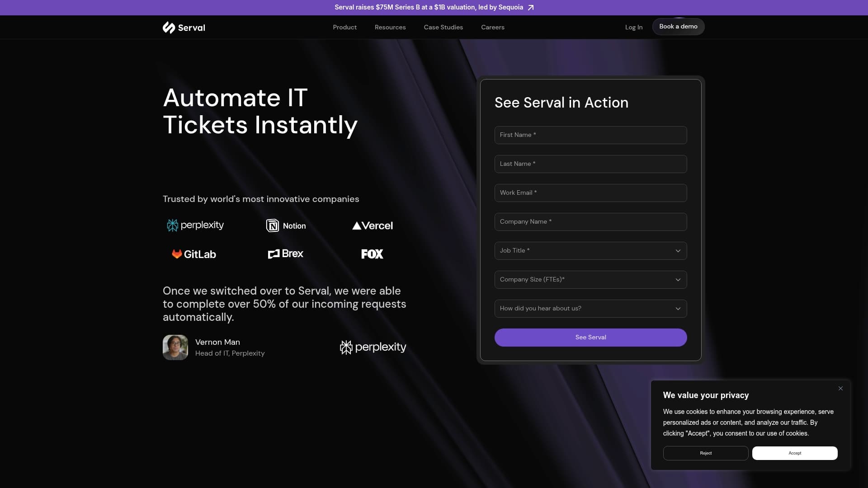Open the arrow icon in the funding banner
The image size is (868, 488).
[x=531, y=8]
